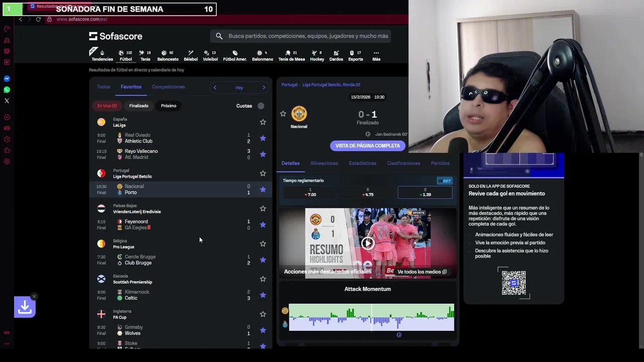Click the Nacional team crest in match header
This screenshot has width=644, height=362.
(299, 114)
